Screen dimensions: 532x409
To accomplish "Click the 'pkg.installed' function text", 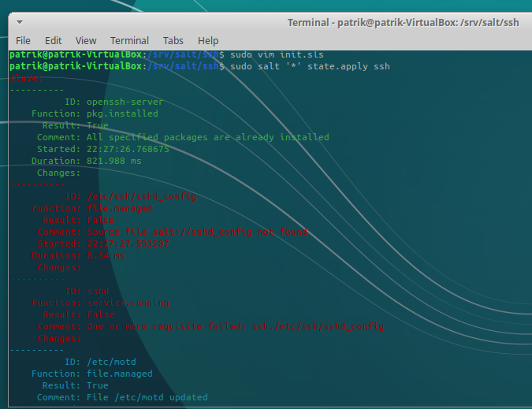I will click(122, 113).
